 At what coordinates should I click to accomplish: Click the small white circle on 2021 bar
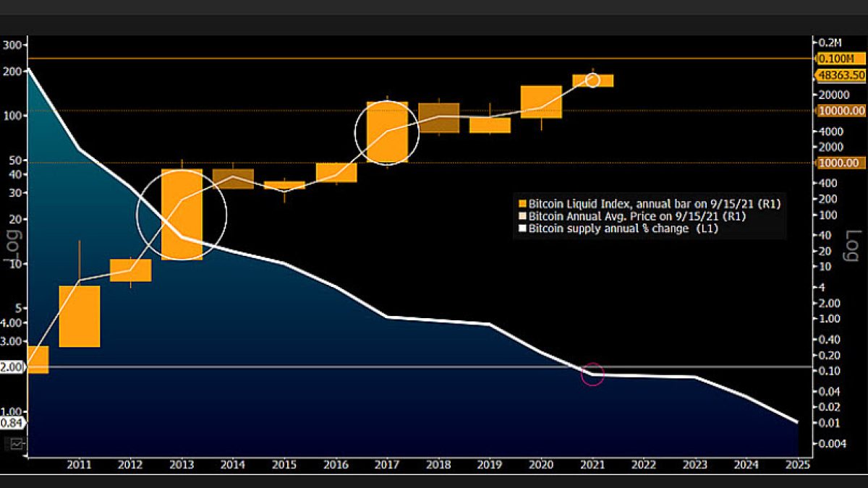592,80
